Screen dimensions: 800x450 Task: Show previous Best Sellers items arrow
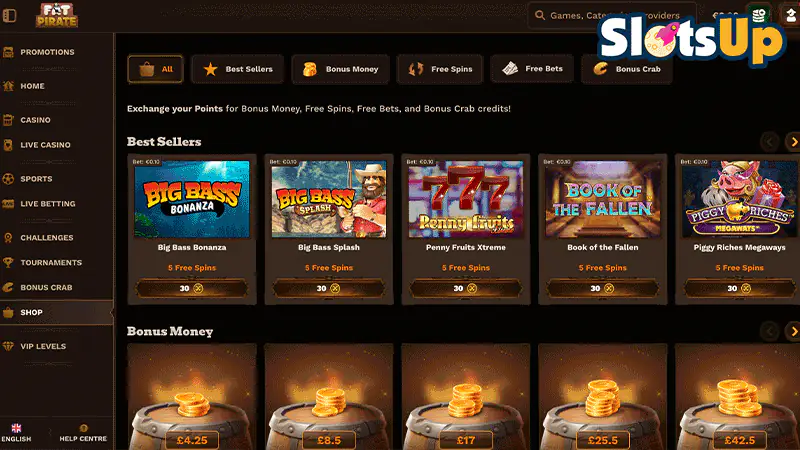coord(769,142)
